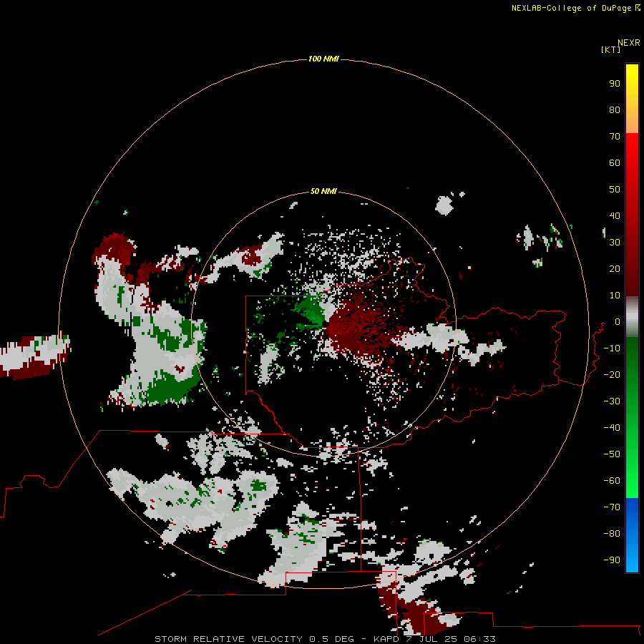Click the 70 value on the velocity scale

point(615,137)
